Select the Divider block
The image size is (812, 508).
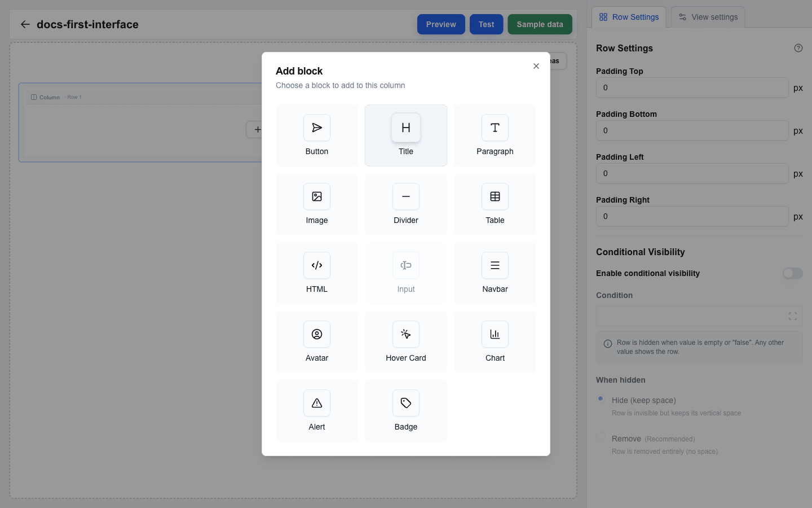click(x=406, y=204)
